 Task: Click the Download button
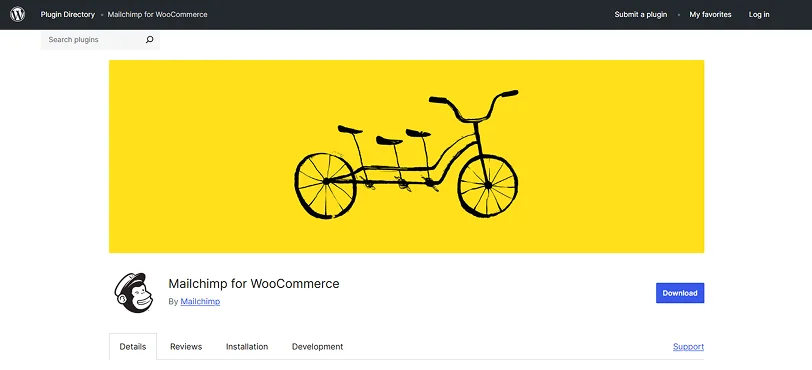pos(680,293)
